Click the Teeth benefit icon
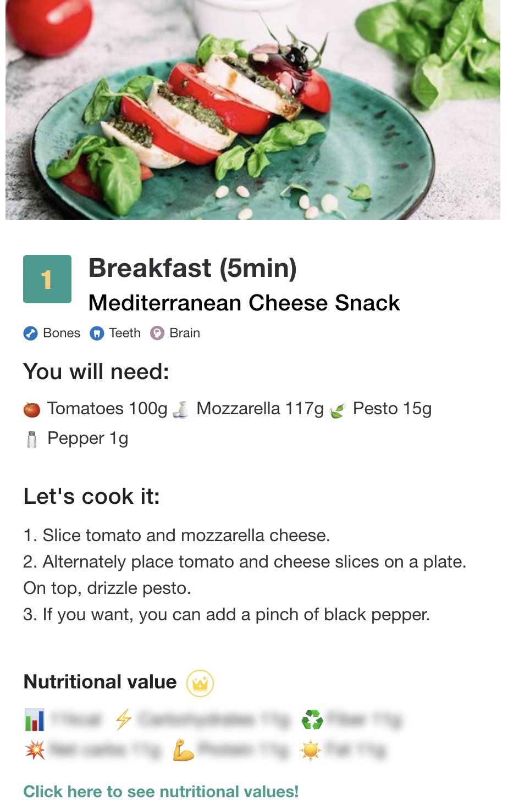508x812 pixels. [97, 333]
